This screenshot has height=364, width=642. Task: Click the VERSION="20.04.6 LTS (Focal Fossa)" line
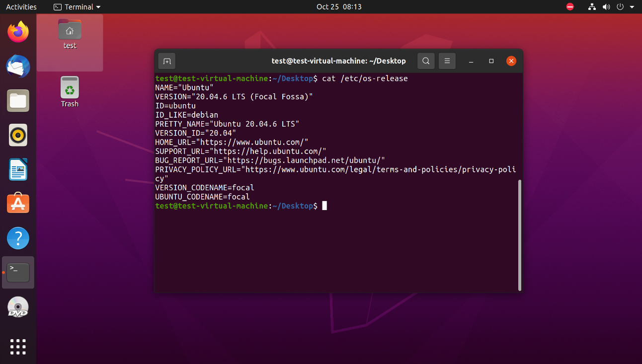click(x=235, y=96)
